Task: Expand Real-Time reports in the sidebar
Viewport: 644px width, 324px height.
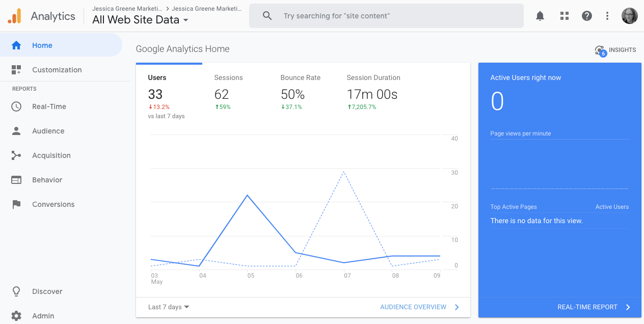Action: click(61, 106)
